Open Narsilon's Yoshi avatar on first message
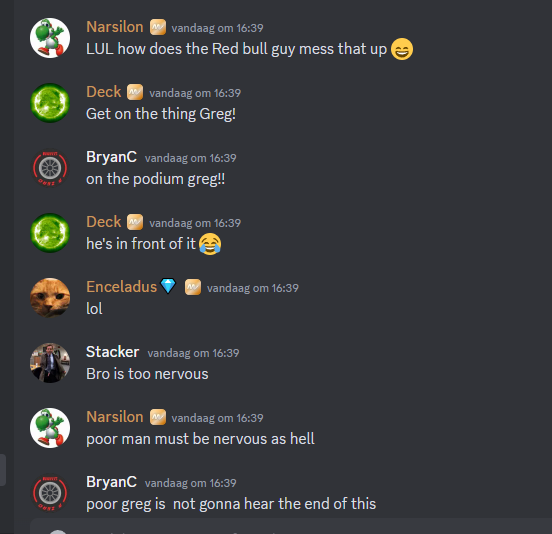The height and width of the screenshot is (534, 552). click(50, 38)
